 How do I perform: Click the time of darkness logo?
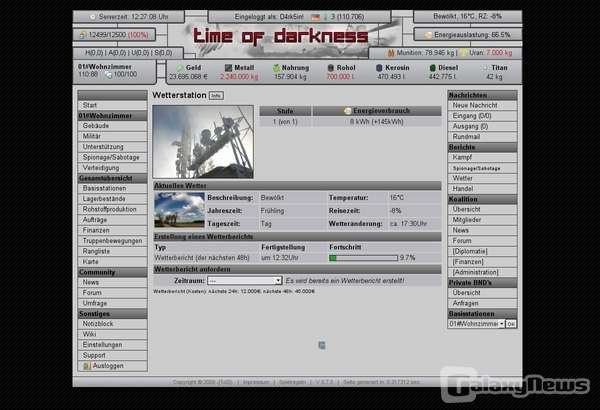point(280,36)
